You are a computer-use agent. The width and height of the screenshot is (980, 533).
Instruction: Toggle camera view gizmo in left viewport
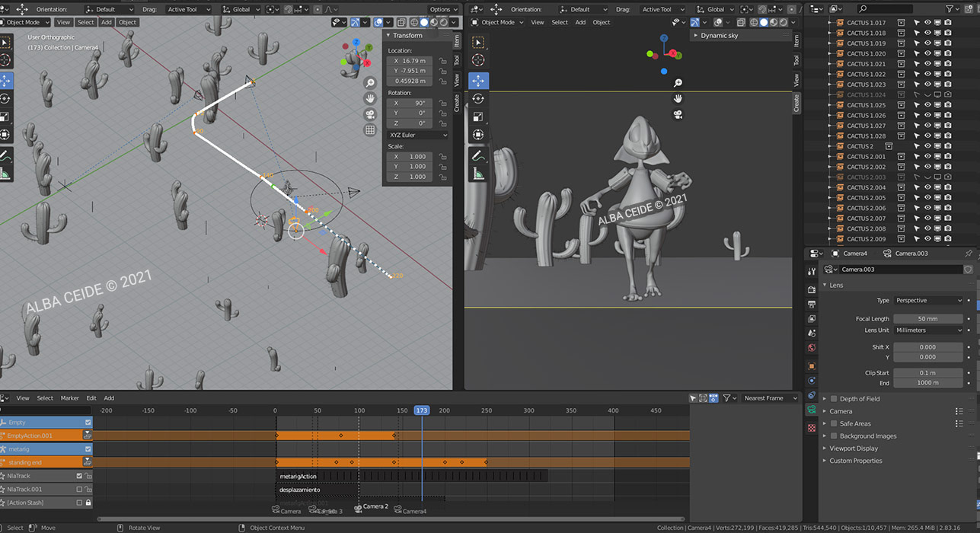point(370,114)
